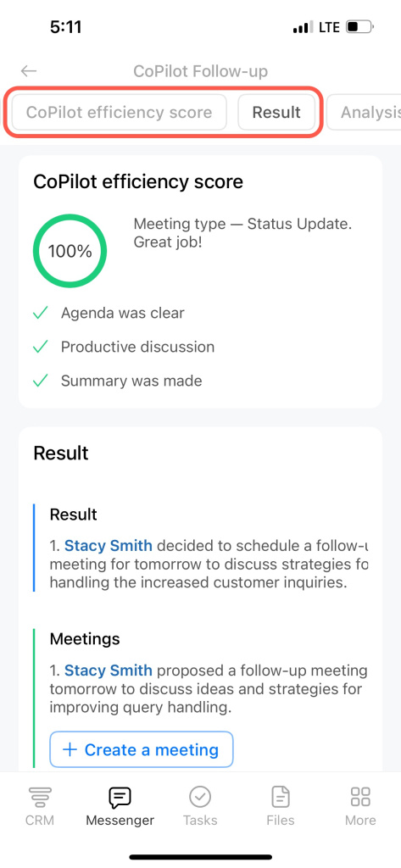Tap the battery indicator in status bar
Screen dimensions: 401x868
360,26
